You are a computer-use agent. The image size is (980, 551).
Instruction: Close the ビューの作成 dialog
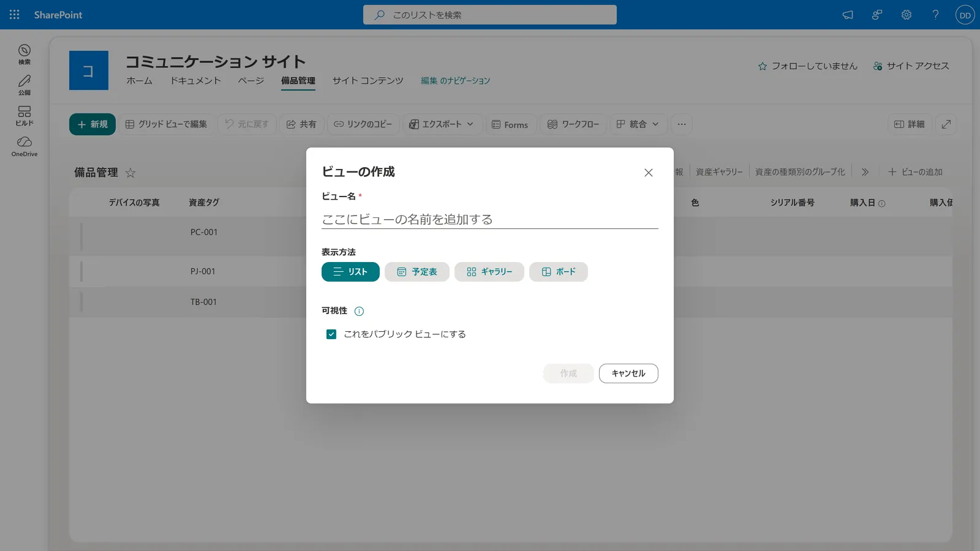point(649,173)
